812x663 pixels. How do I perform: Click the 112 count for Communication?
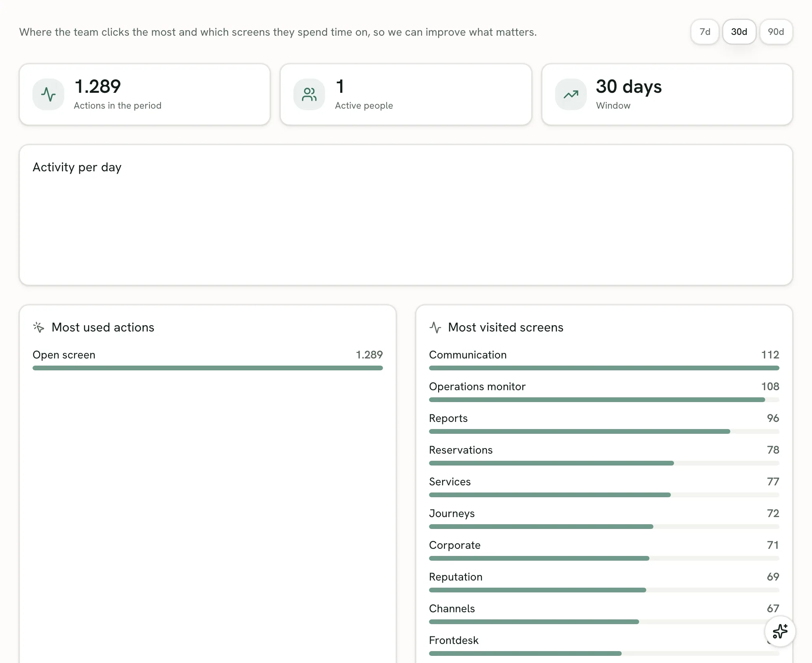770,355
